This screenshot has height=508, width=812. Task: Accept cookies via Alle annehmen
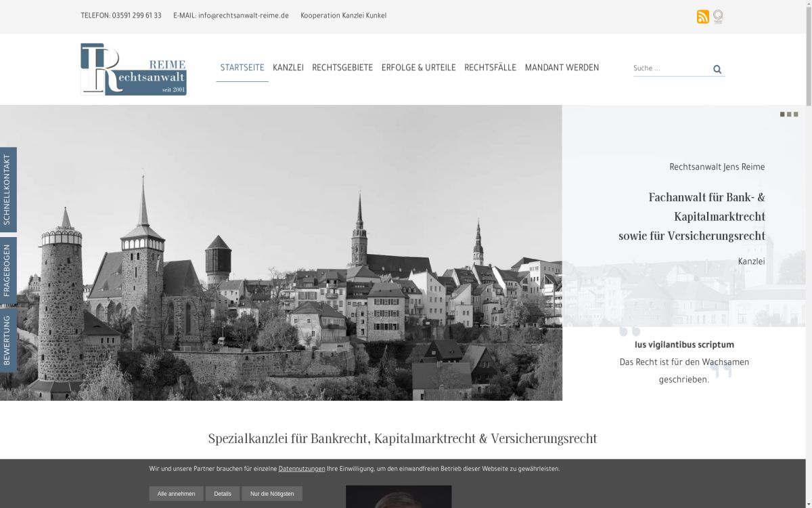pos(176,493)
